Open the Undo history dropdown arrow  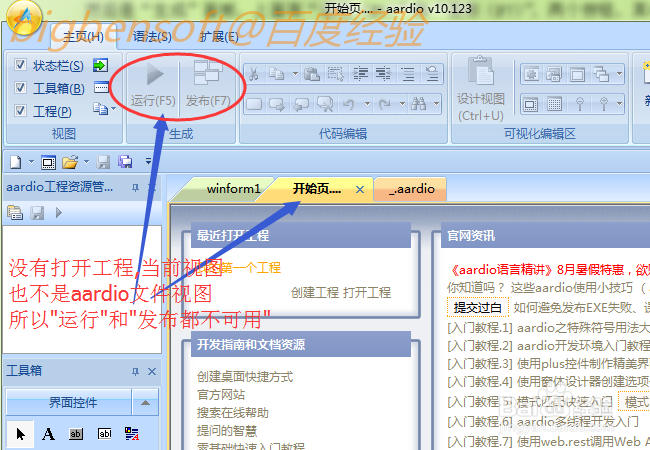pyautogui.click(x=367, y=104)
